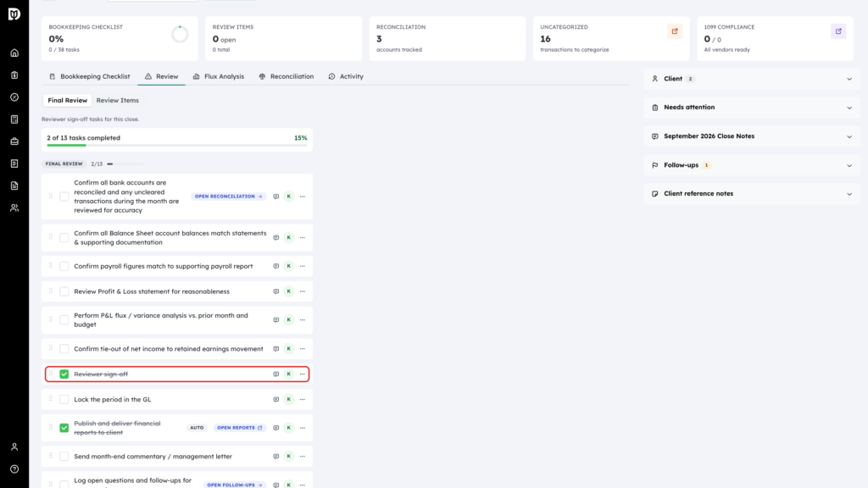The width and height of the screenshot is (868, 488).
Task: Expand the Client panel
Action: click(x=752, y=79)
